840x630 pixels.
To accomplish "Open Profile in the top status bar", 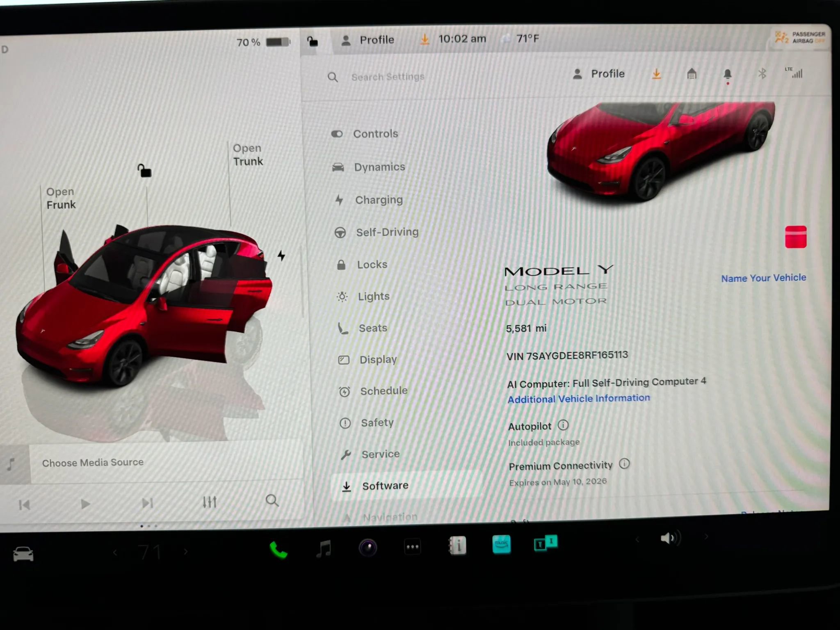I will [x=368, y=40].
